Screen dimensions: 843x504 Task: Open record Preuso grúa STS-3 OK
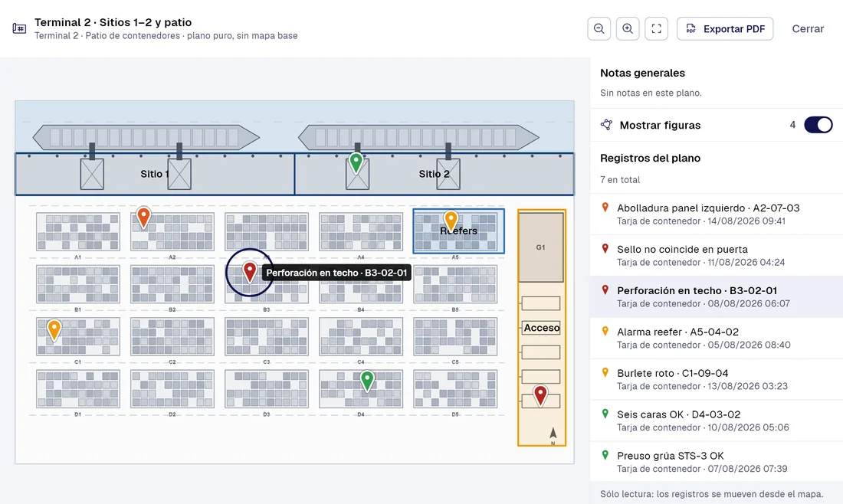tap(716, 462)
